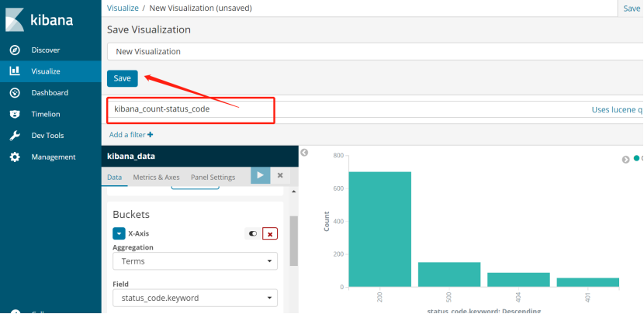The height and width of the screenshot is (314, 644).
Task: Open the Discover compass icon
Action: (x=15, y=50)
